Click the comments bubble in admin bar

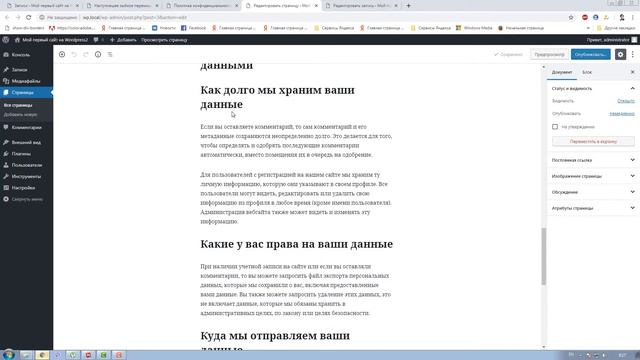tap(96, 40)
